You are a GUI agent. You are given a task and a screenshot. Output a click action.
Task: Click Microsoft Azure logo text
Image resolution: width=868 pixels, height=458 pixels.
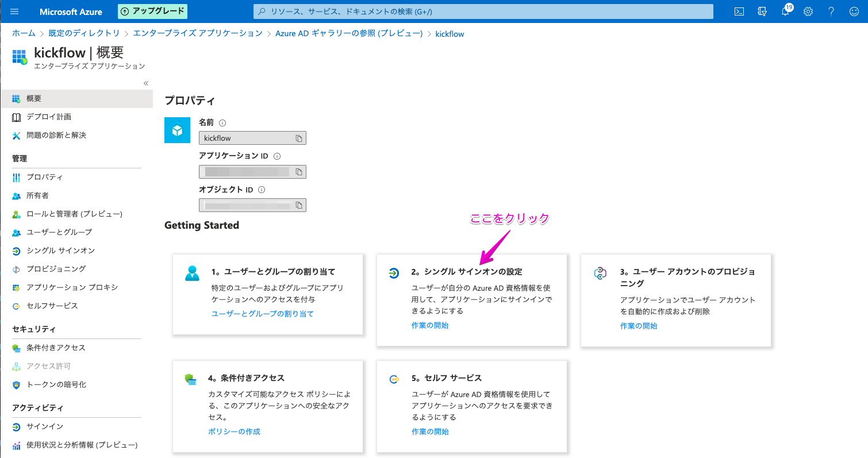[x=71, y=11]
